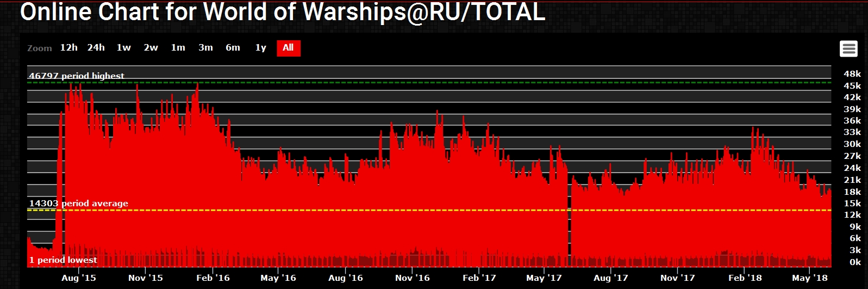Viewport: 868px width, 289px height.
Task: Click the Aug '16 axis label
Action: click(346, 278)
